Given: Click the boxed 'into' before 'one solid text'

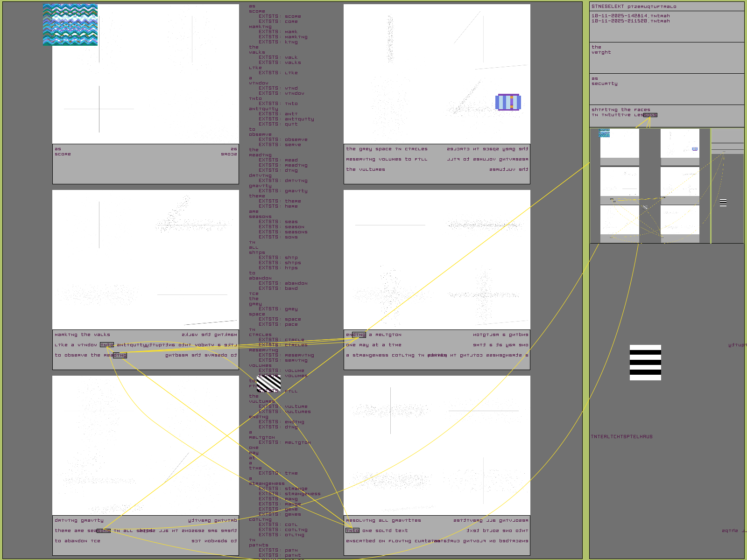Looking at the screenshot, I should point(352,531).
